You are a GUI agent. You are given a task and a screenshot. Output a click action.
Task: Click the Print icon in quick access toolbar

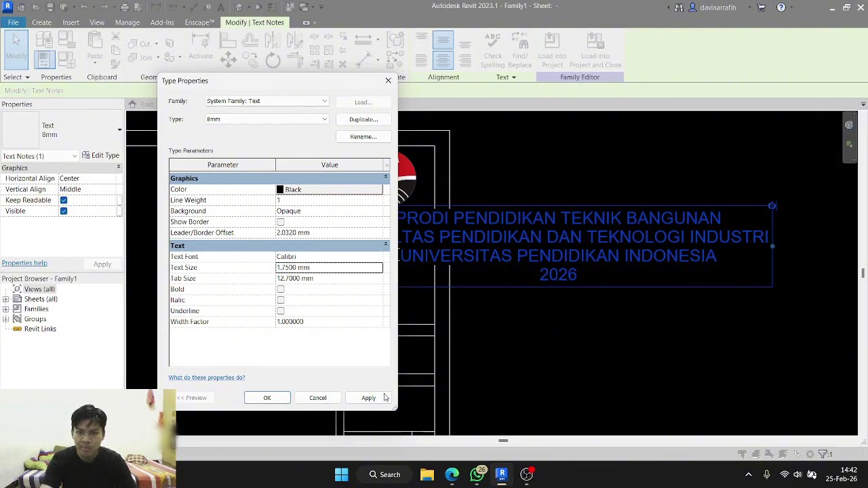tap(124, 7)
